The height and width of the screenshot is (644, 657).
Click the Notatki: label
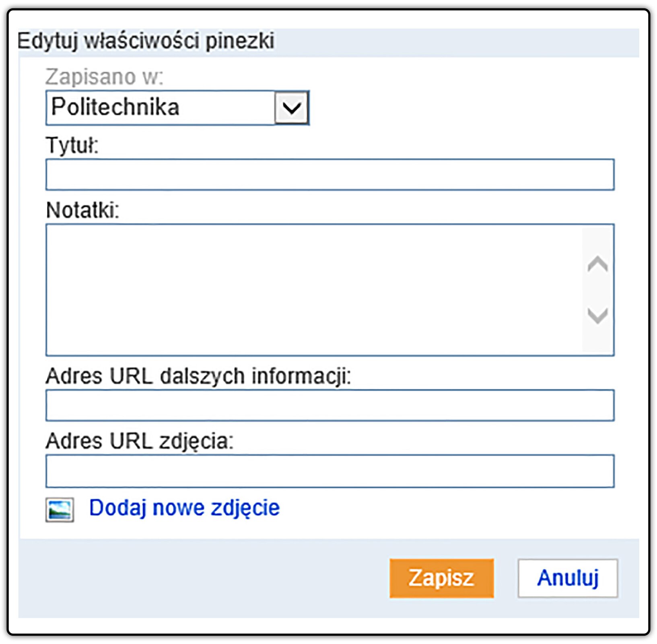coord(83,210)
